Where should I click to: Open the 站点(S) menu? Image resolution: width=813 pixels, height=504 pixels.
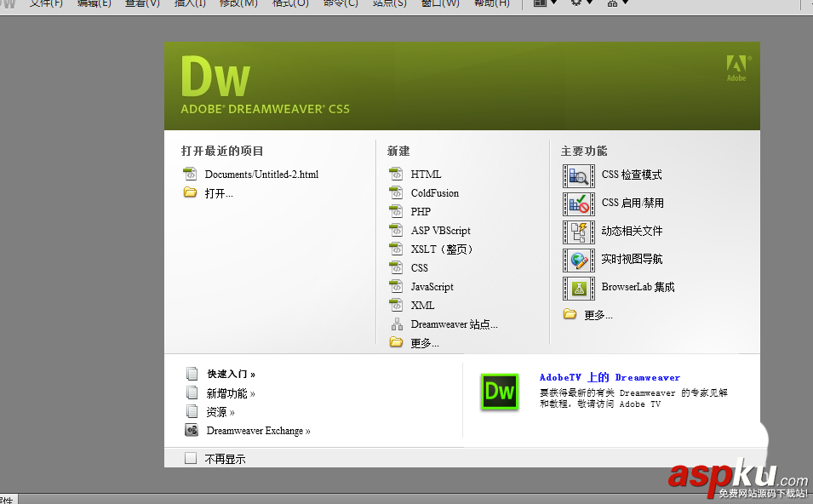tap(389, 3)
